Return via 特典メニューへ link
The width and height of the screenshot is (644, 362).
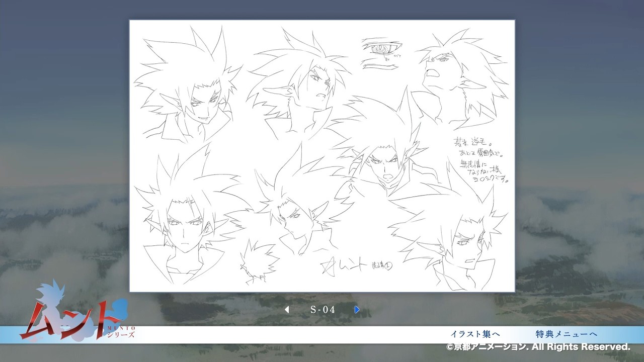[567, 334]
